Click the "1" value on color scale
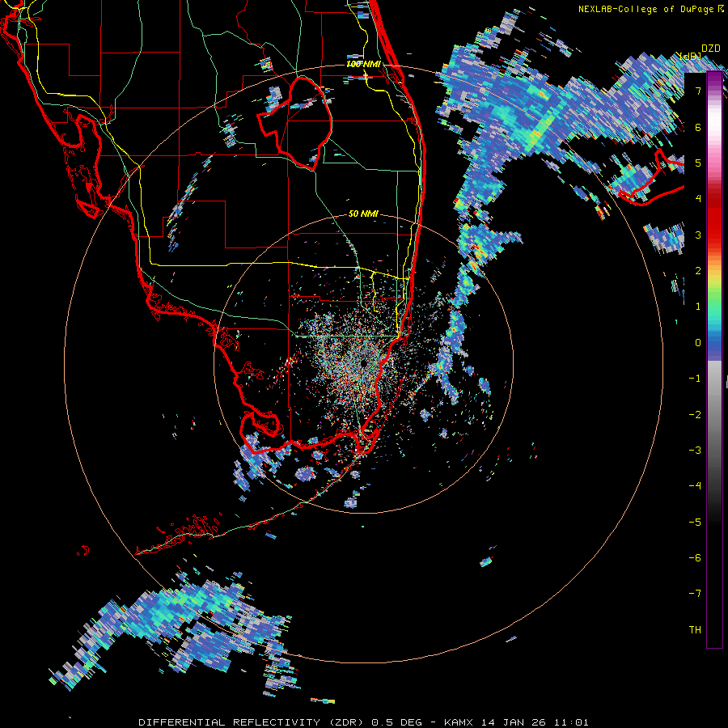 [x=698, y=307]
